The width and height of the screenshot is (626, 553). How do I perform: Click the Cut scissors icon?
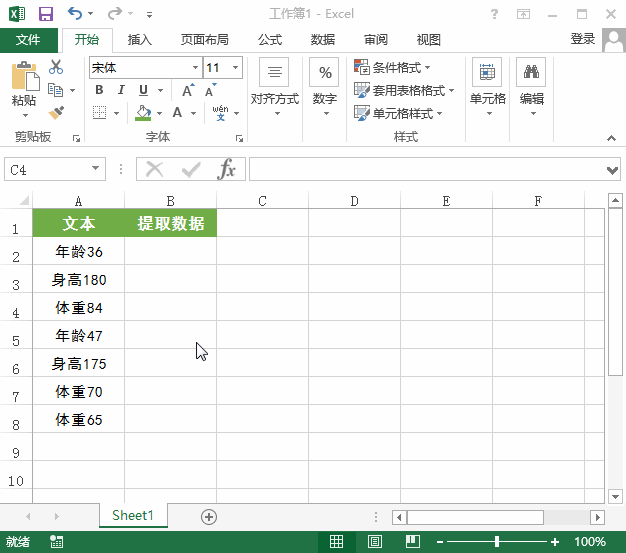click(56, 67)
